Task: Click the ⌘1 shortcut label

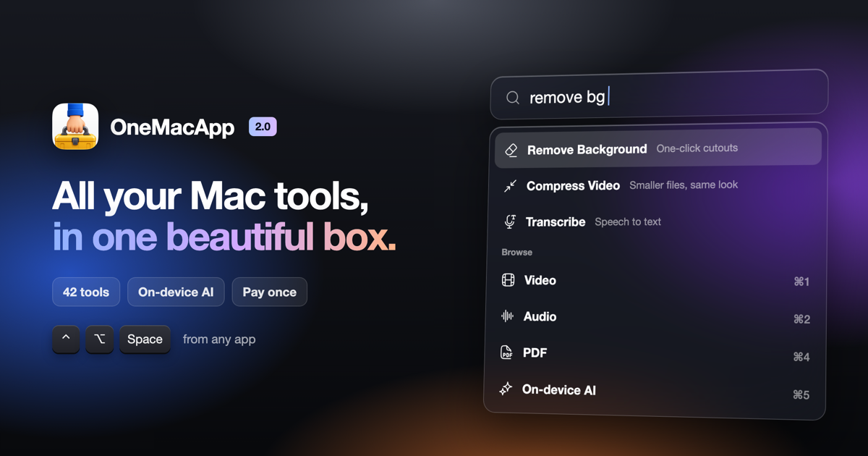Action: coord(801,282)
